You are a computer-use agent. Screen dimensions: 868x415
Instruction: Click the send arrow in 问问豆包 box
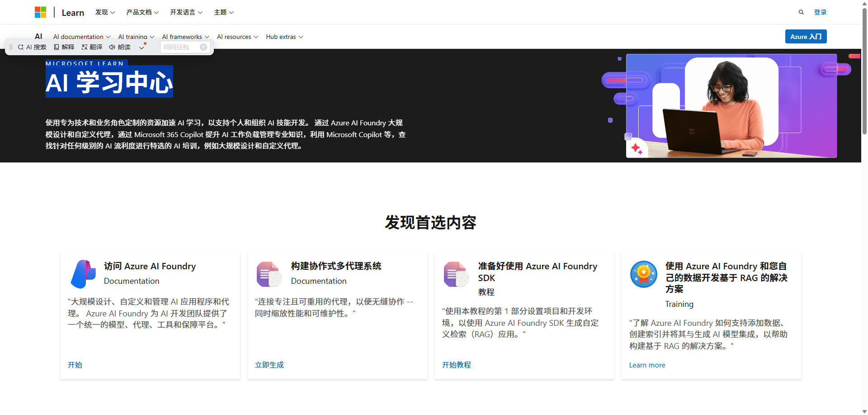[x=203, y=47]
